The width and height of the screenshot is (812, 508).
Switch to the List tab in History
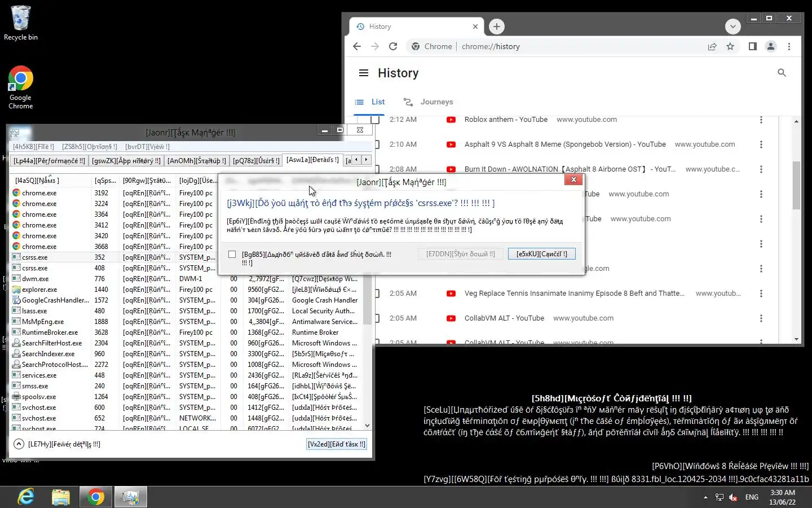[x=369, y=102]
